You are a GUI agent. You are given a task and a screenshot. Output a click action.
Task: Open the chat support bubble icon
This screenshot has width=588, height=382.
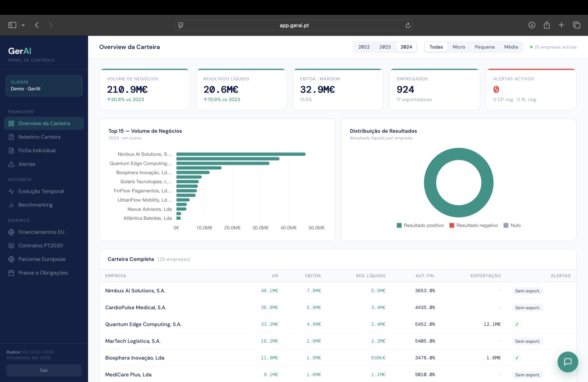click(x=568, y=362)
